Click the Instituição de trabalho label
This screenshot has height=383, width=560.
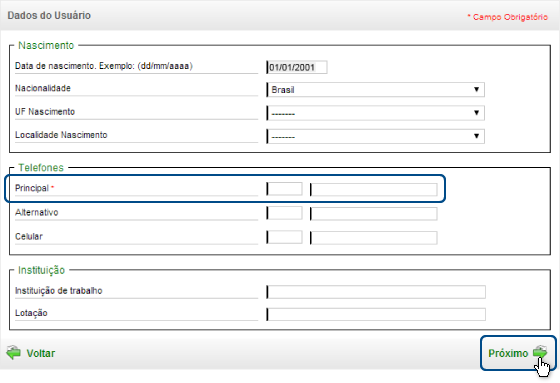pos(59,291)
